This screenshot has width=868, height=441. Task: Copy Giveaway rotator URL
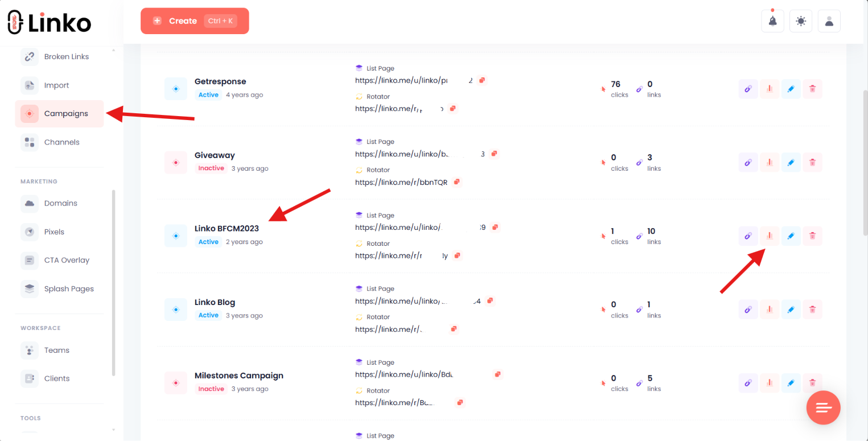pos(456,182)
